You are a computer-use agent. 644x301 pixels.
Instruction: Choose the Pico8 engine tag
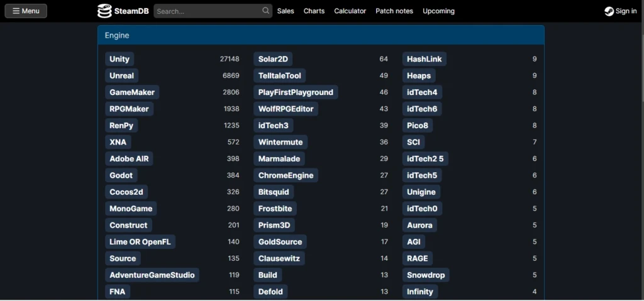418,125
